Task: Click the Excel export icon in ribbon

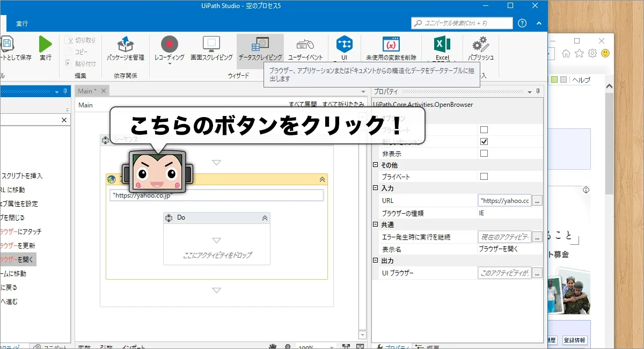Action: (x=442, y=44)
